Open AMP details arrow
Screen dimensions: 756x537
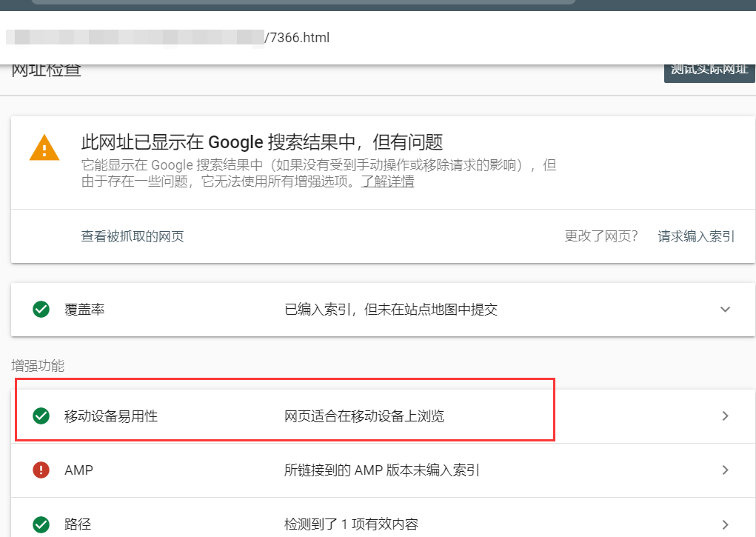tap(725, 470)
